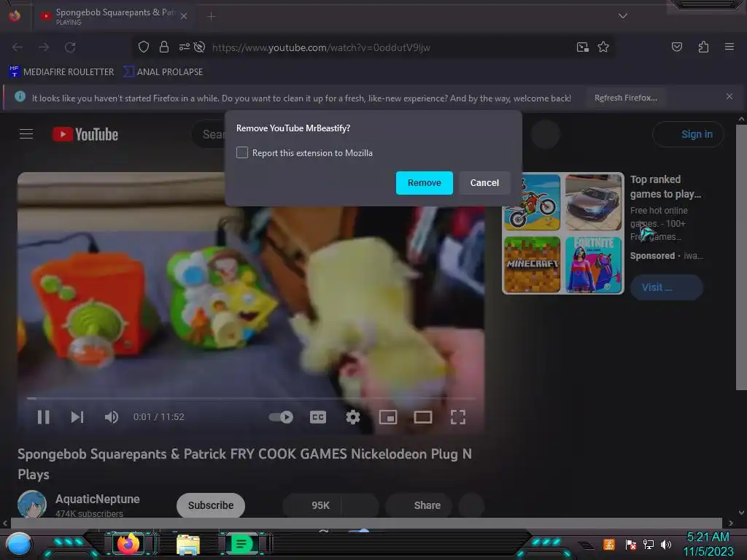Toggle the autoplay switch
This screenshot has width=747, height=560.
pos(281,417)
